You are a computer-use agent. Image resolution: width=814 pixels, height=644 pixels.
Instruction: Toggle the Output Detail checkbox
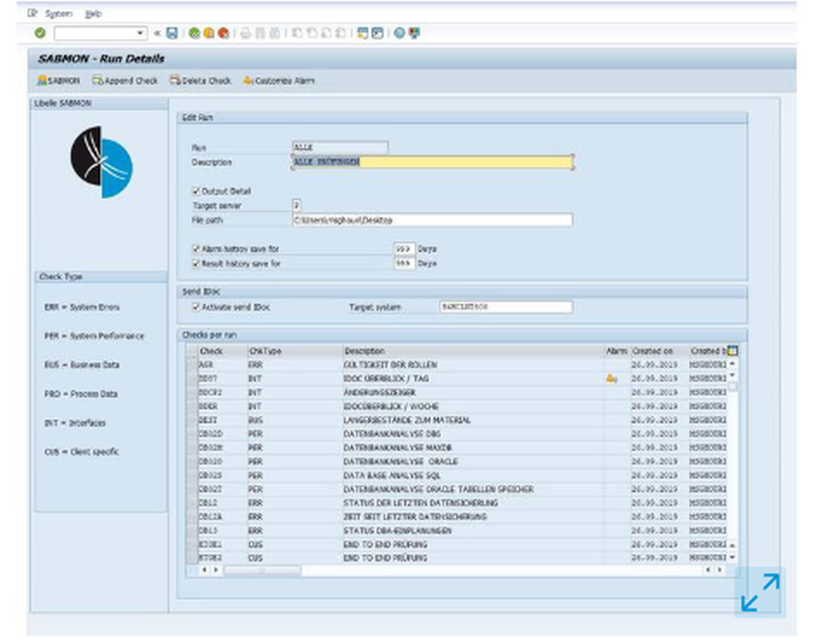tap(195, 191)
